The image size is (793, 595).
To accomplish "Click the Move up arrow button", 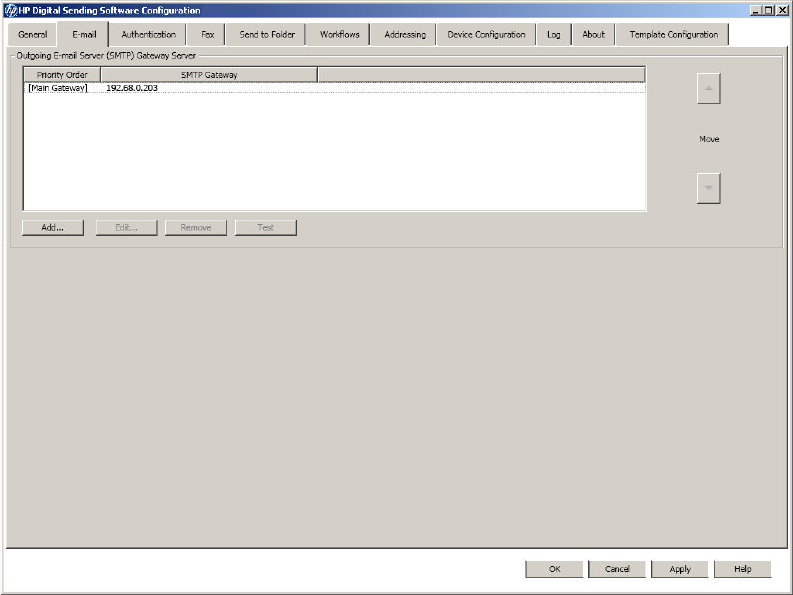I will tap(709, 88).
